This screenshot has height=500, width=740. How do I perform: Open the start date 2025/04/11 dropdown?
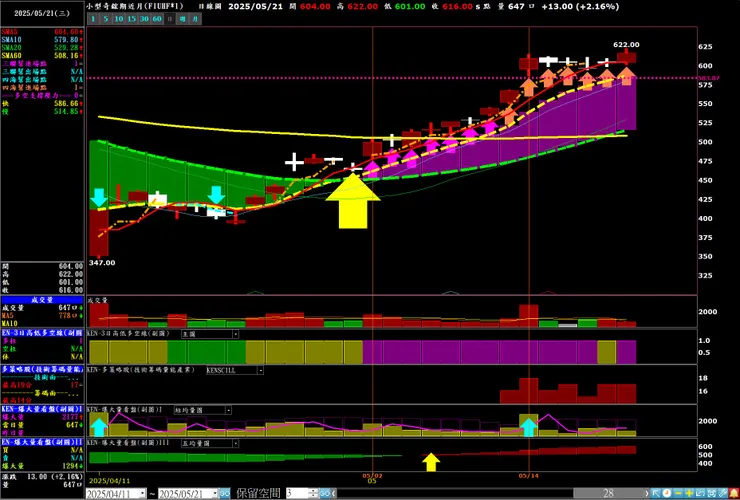tap(143, 494)
